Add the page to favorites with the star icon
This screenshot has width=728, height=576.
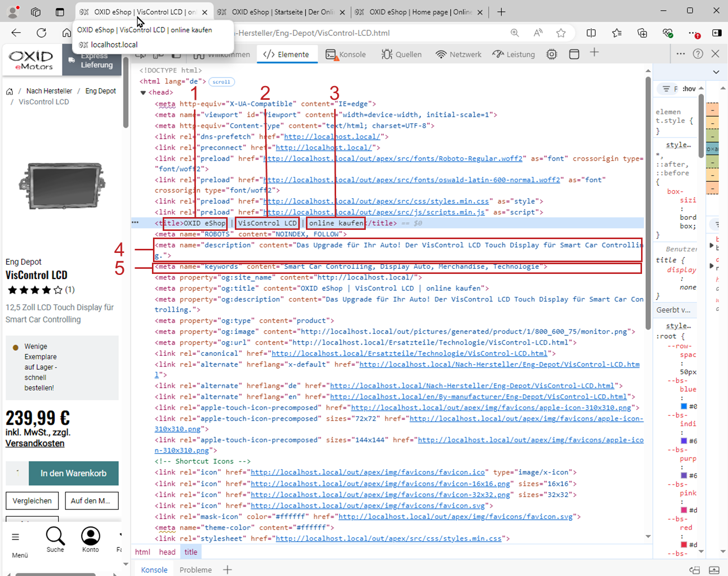561,33
